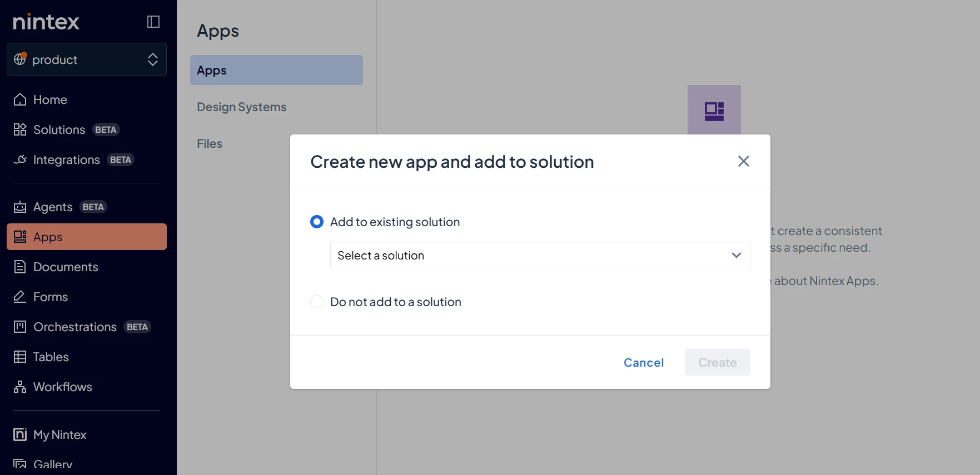The height and width of the screenshot is (475, 980).
Task: Open the product workspace switcher
Action: (x=87, y=59)
